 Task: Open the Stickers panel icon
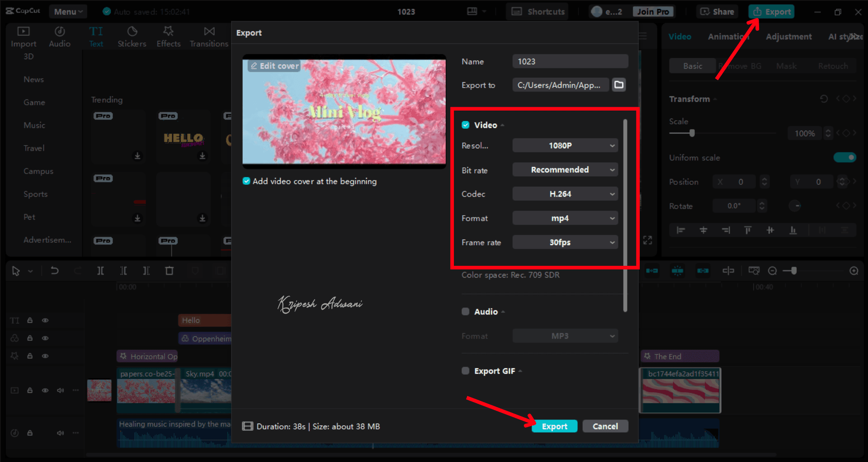click(x=132, y=32)
